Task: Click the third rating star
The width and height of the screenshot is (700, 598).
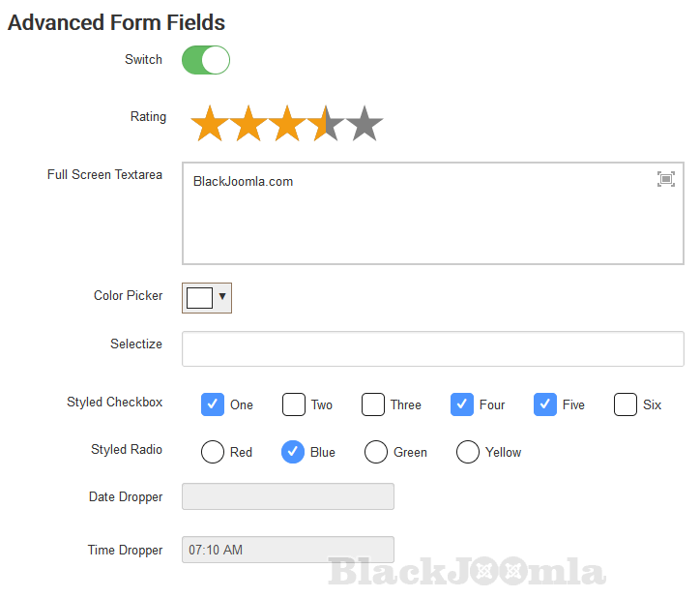Action: click(x=287, y=125)
